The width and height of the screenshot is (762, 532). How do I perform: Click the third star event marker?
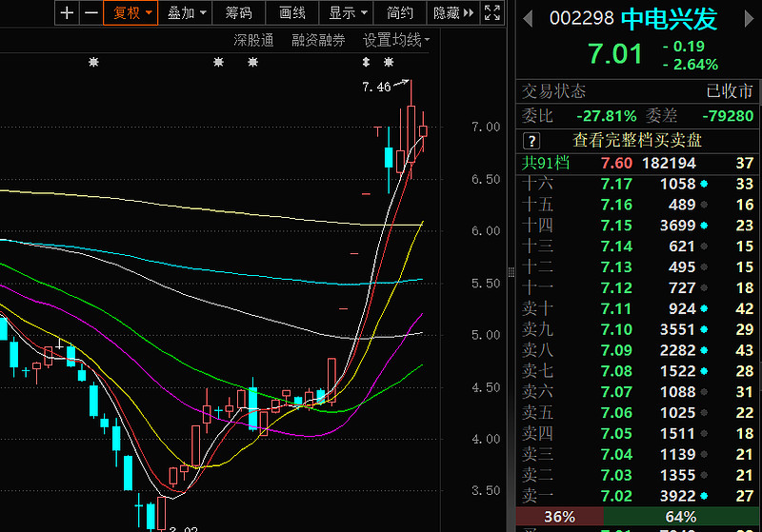pos(252,62)
